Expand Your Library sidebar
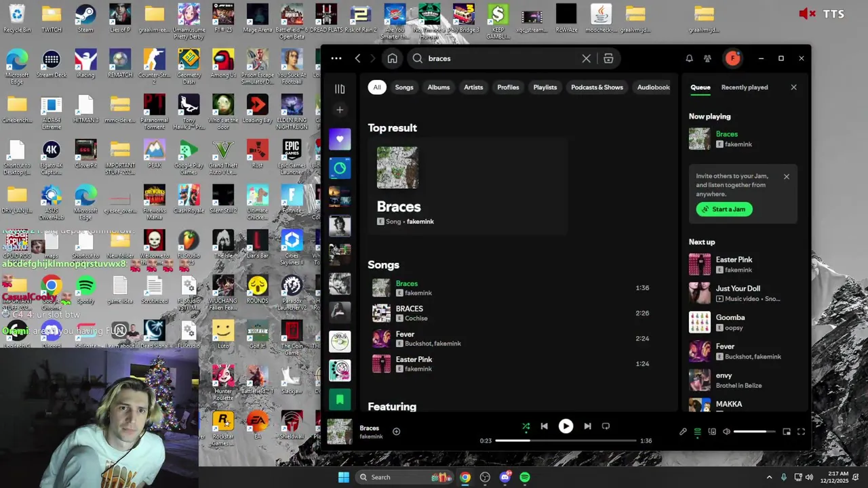This screenshot has height=488, width=868. point(340,89)
